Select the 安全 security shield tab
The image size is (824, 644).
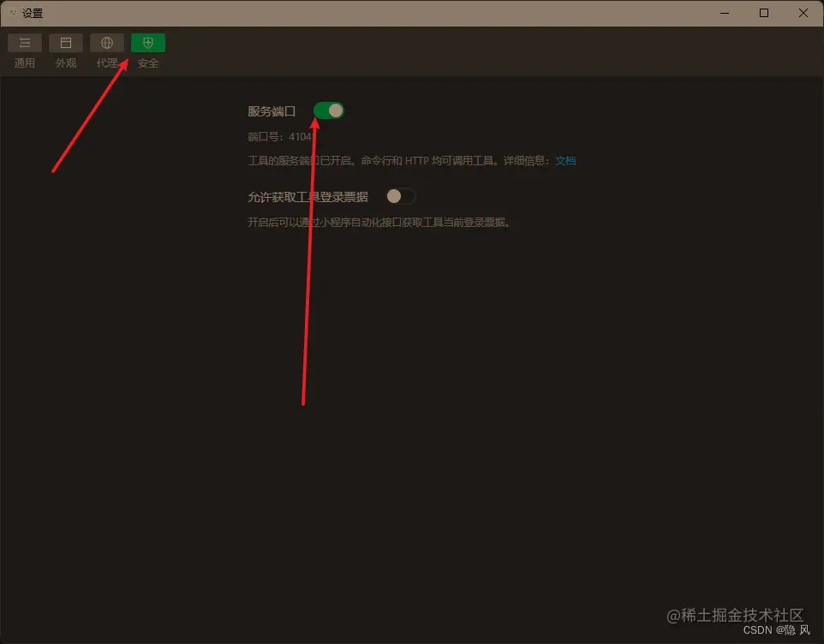148,51
